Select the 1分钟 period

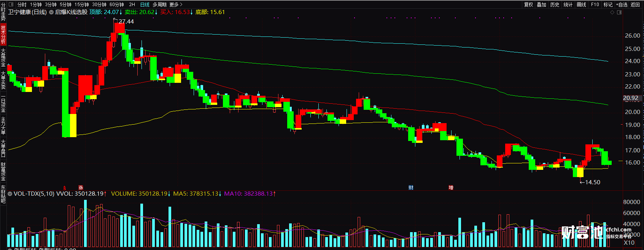[36, 5]
